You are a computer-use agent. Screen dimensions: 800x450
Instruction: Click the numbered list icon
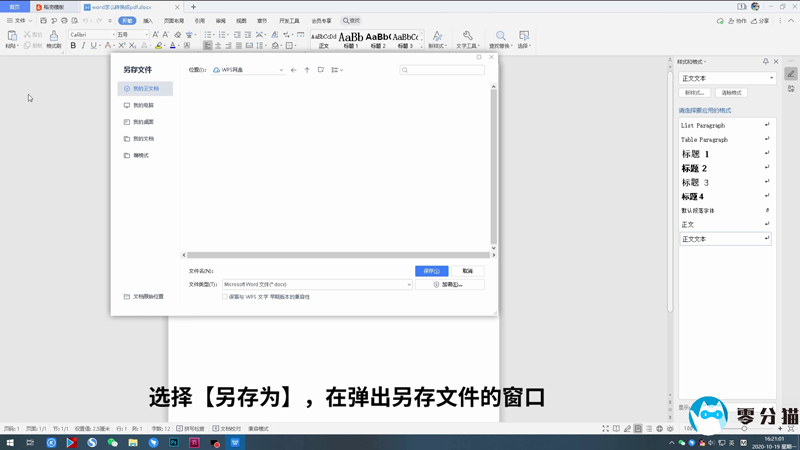[222, 35]
